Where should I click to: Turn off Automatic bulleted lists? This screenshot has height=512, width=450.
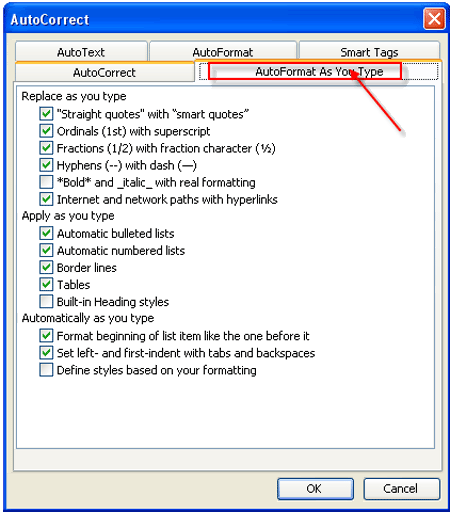pyautogui.click(x=46, y=233)
